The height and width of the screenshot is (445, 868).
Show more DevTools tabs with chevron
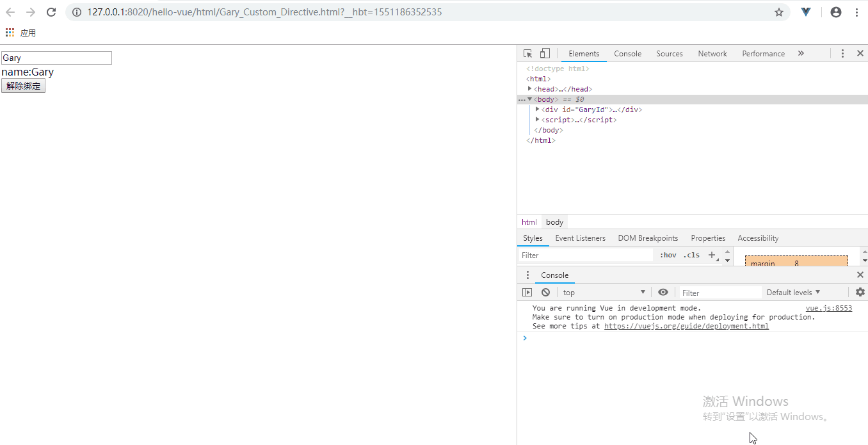[x=801, y=54]
